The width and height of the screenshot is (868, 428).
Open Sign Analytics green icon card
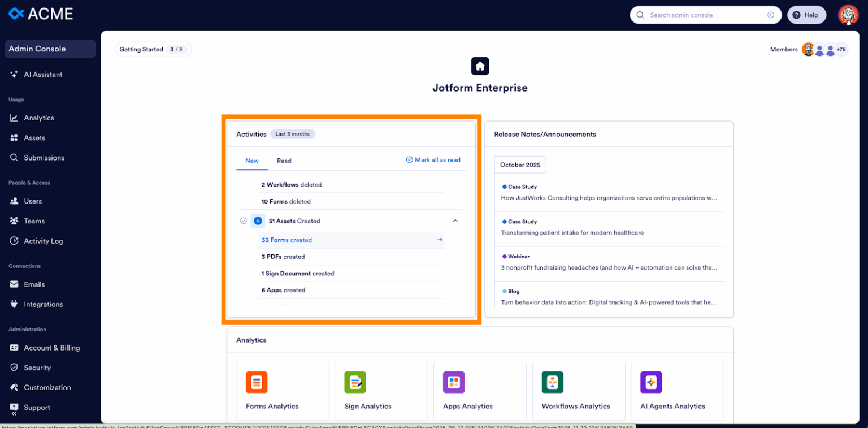(x=381, y=391)
